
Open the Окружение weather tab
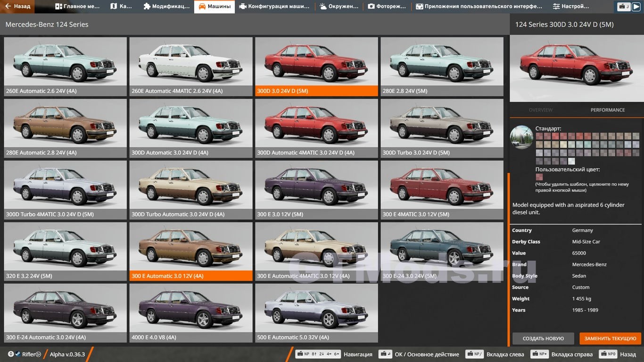coord(339,7)
